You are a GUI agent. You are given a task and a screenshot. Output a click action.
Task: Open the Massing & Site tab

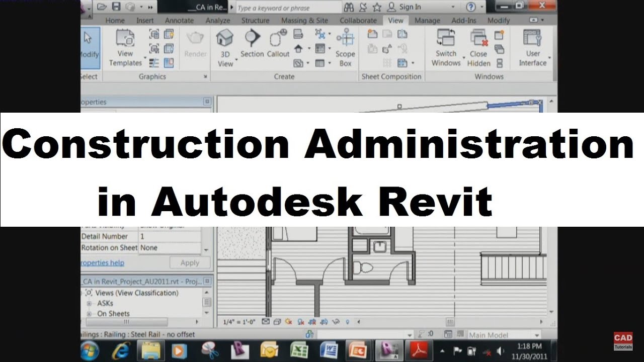click(305, 21)
